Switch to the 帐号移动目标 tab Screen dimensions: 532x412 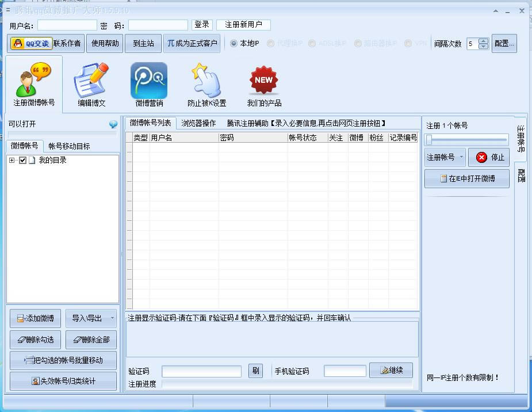(x=69, y=146)
